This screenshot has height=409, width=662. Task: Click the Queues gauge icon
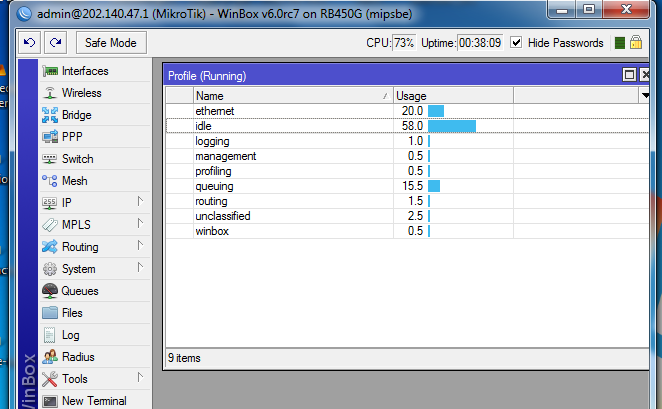tap(50, 291)
